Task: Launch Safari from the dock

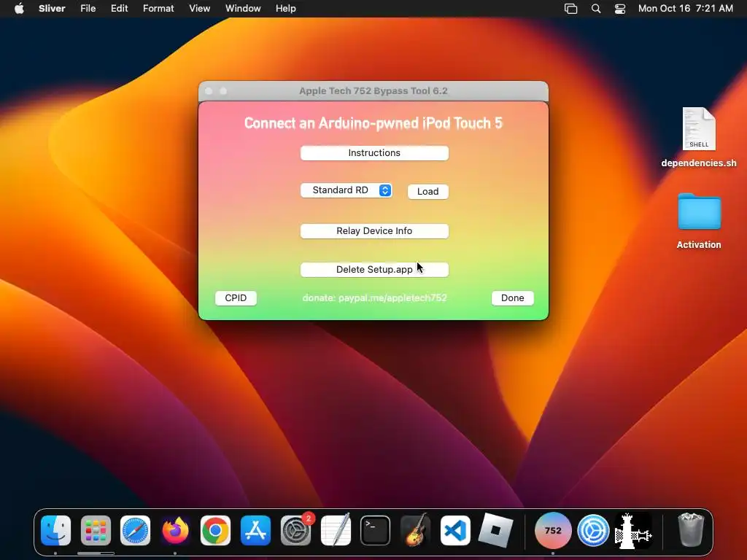Action: click(x=135, y=530)
